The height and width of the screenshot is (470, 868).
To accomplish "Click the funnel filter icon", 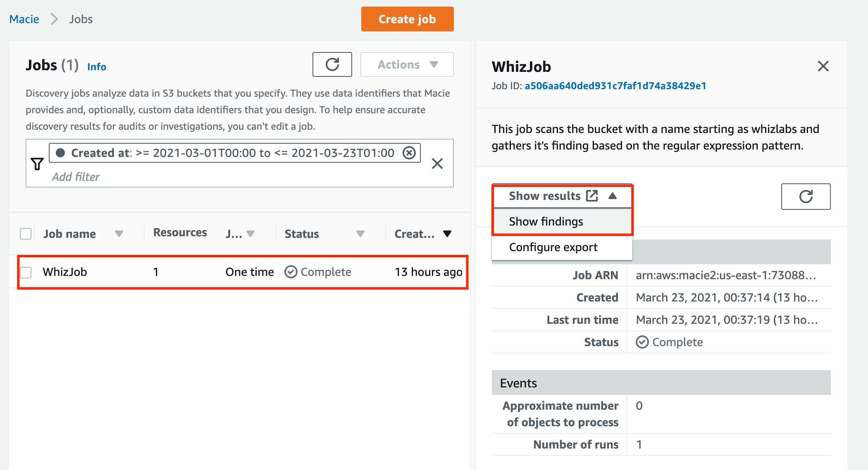I will click(x=37, y=164).
